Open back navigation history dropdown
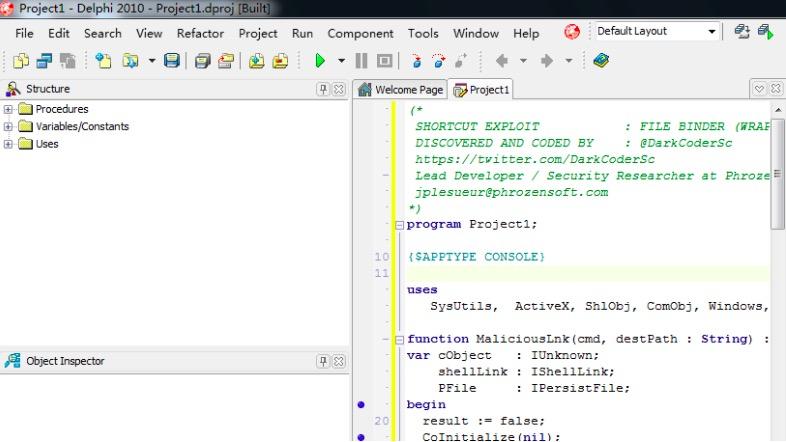The height and width of the screenshot is (442, 786). [x=523, y=61]
